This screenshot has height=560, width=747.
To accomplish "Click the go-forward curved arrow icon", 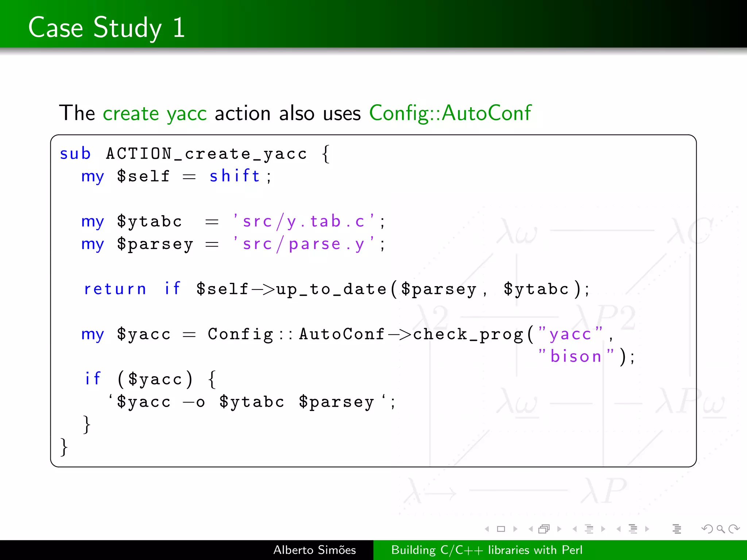I will click(734, 529).
